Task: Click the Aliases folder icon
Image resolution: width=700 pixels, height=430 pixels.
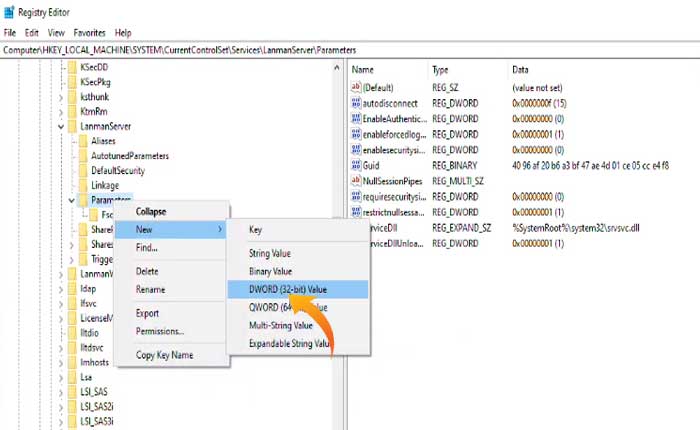Action: [x=83, y=141]
